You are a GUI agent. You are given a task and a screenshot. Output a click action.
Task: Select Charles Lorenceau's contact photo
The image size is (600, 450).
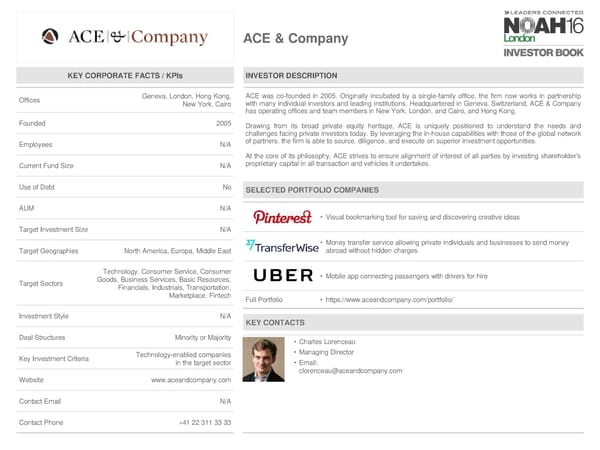(265, 359)
